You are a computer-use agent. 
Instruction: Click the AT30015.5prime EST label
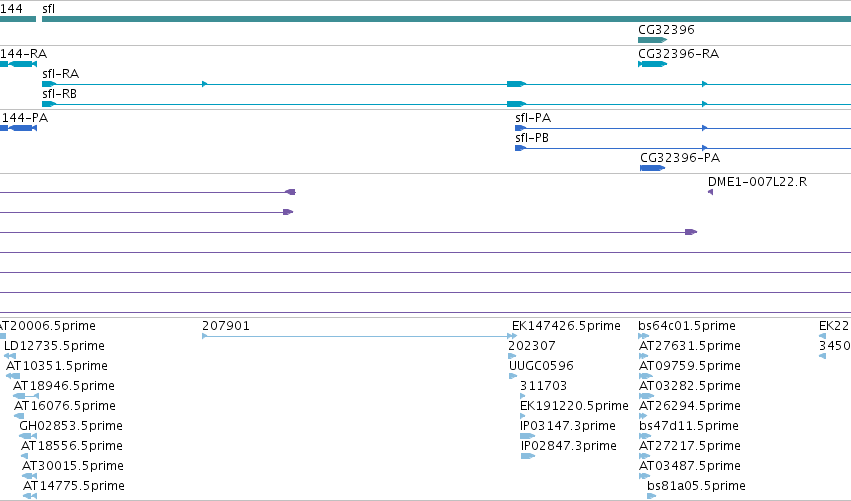click(x=73, y=466)
